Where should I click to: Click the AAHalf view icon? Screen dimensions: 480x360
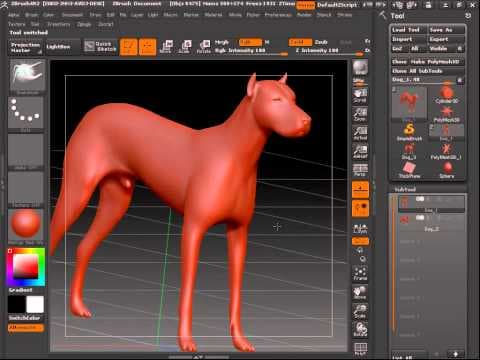[360, 152]
